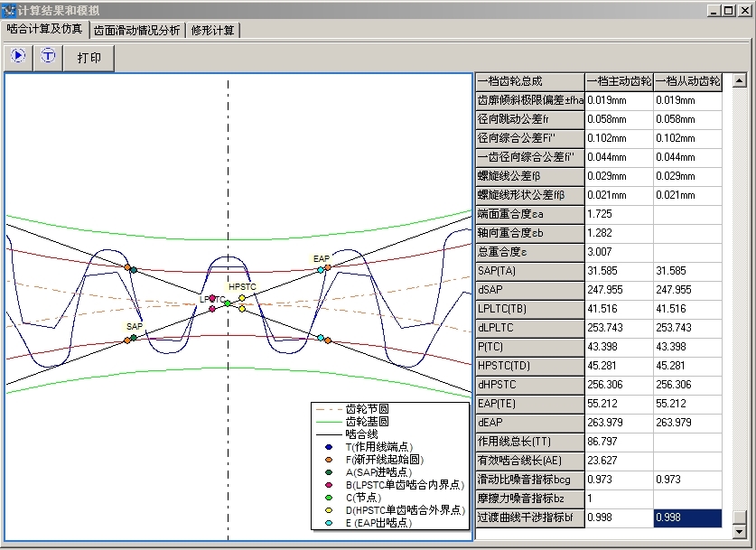Click the C(节点) legend entry

[353, 498]
